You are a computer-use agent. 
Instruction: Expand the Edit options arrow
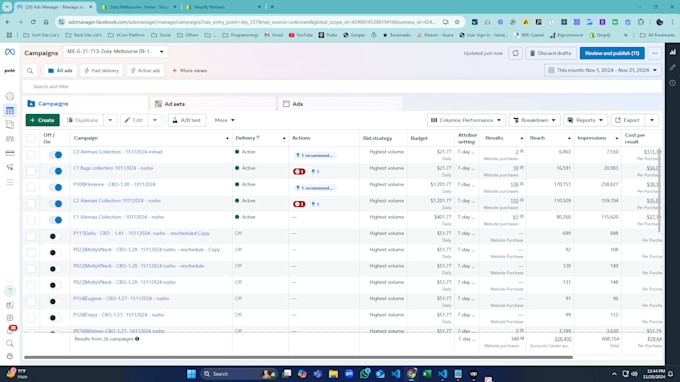point(155,120)
